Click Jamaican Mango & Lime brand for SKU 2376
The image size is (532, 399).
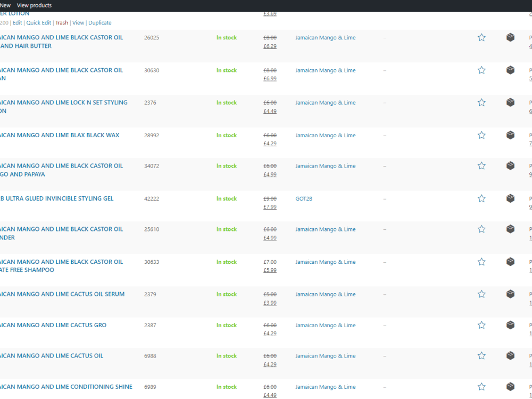(x=326, y=103)
